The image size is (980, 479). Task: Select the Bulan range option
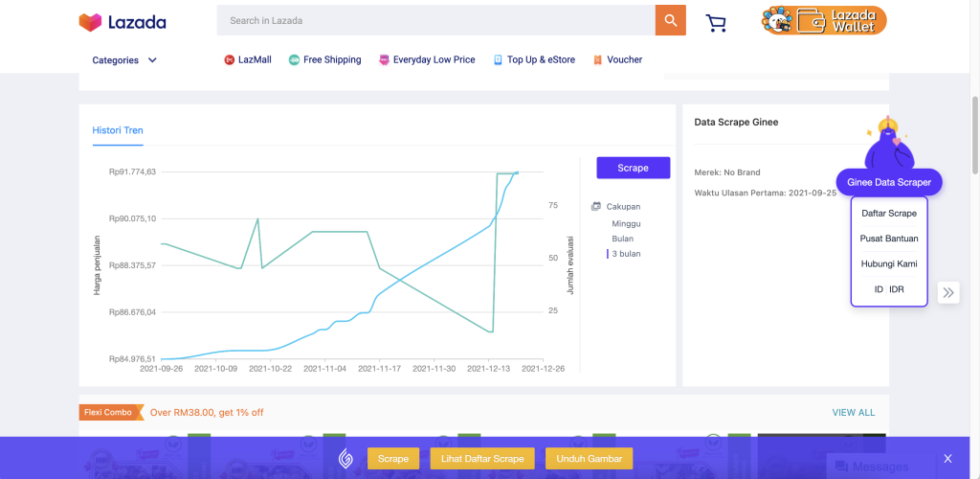click(x=622, y=239)
